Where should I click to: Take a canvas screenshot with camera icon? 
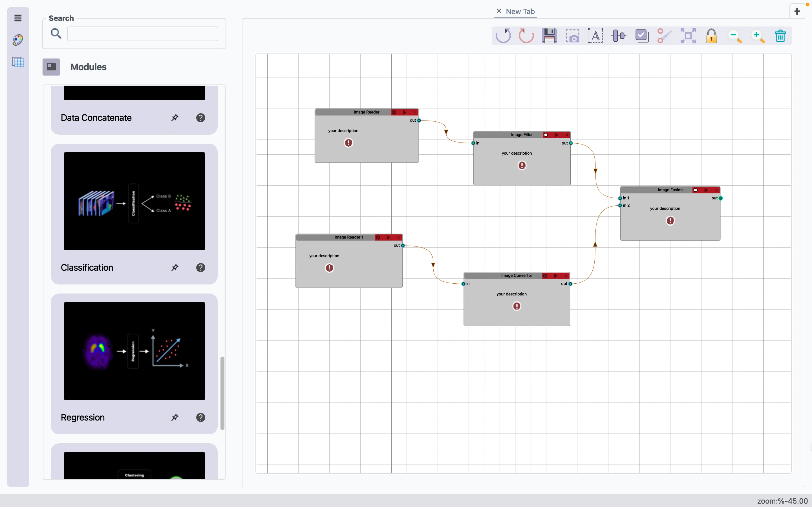(x=572, y=36)
